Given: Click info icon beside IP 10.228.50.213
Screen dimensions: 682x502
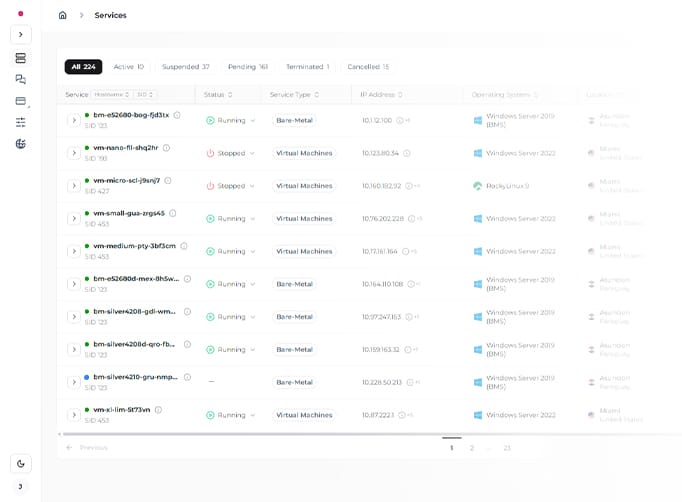Looking at the screenshot, I should (x=410, y=382).
